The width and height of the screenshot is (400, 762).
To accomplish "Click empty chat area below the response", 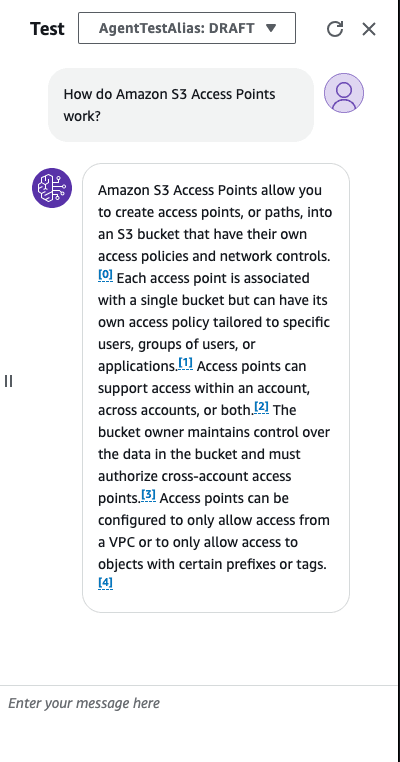I will click(x=199, y=649).
